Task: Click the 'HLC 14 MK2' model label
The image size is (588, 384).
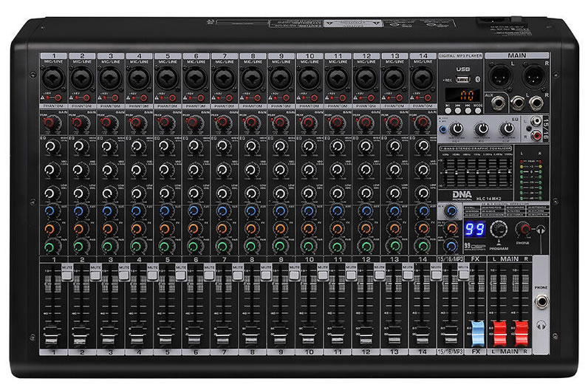Action: (x=488, y=199)
